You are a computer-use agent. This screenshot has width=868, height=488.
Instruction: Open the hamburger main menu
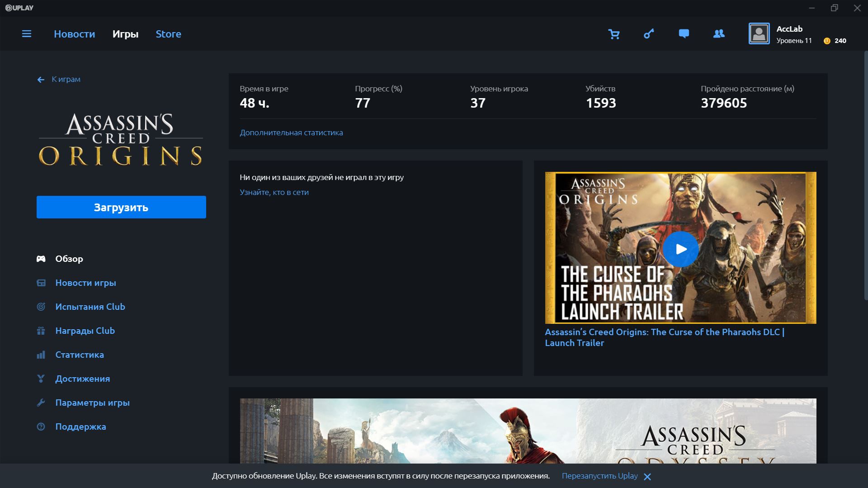click(x=27, y=34)
